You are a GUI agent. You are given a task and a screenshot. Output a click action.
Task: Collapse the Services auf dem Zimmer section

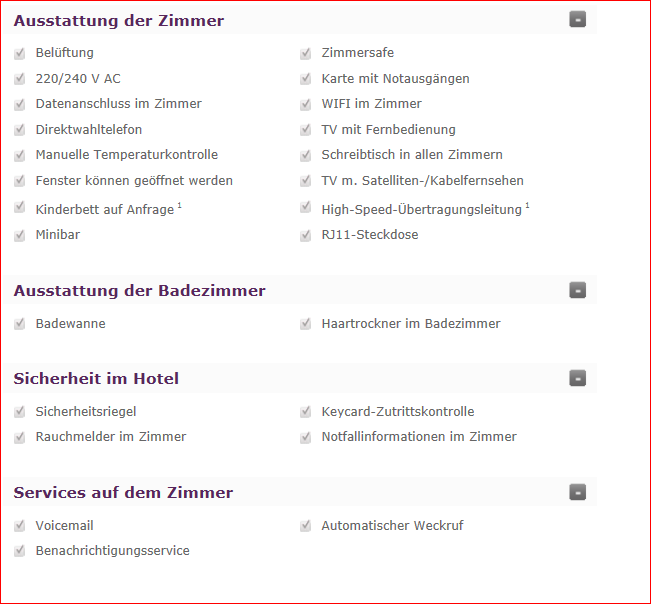point(578,492)
